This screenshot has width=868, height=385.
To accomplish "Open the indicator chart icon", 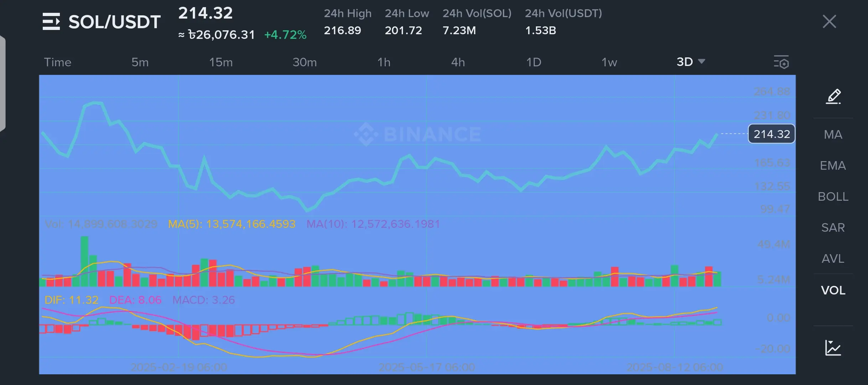I will [833, 348].
